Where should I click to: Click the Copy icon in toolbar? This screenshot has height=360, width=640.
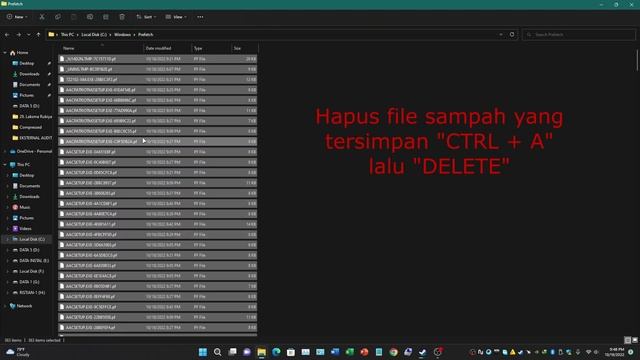click(x=58, y=17)
